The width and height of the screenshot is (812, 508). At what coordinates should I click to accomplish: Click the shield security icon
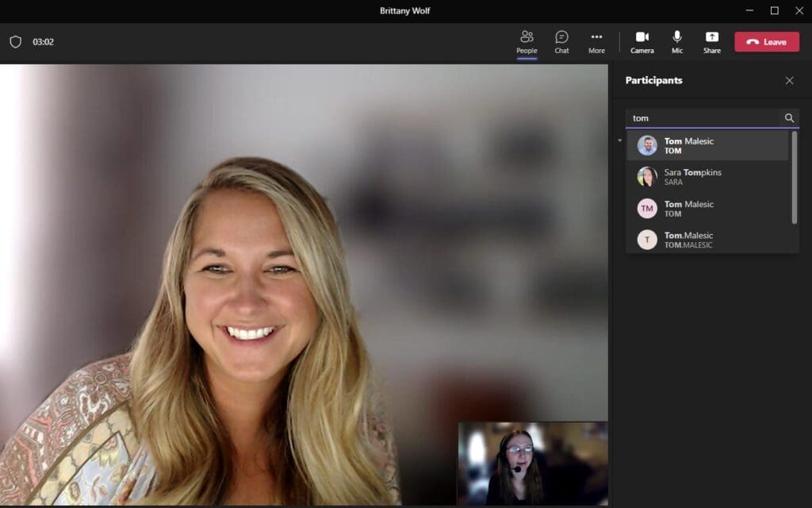tap(16, 42)
